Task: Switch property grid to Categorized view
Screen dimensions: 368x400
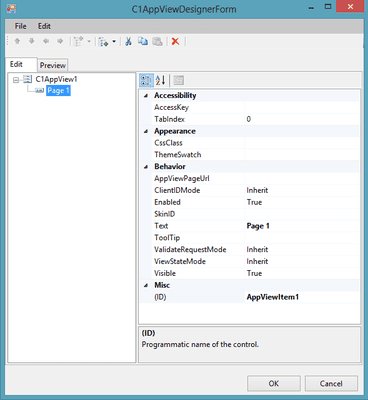Action: [x=146, y=80]
